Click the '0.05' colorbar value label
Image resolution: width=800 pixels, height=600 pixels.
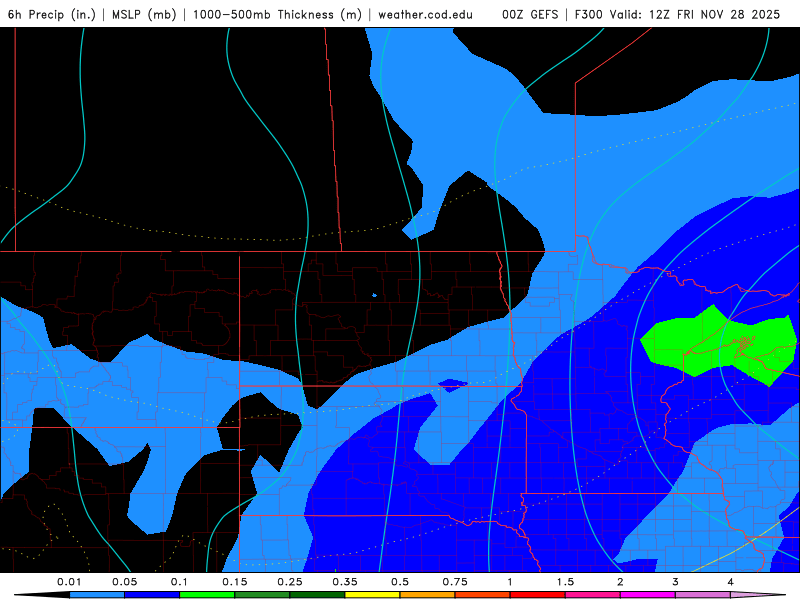124,582
